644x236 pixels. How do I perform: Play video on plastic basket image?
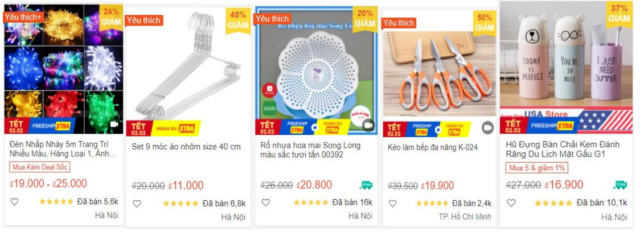click(x=368, y=125)
